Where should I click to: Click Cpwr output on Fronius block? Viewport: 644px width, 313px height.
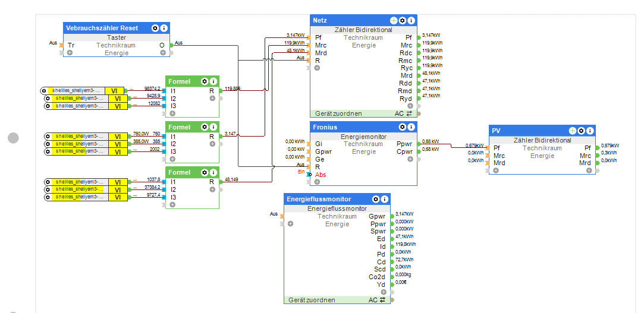click(x=405, y=151)
